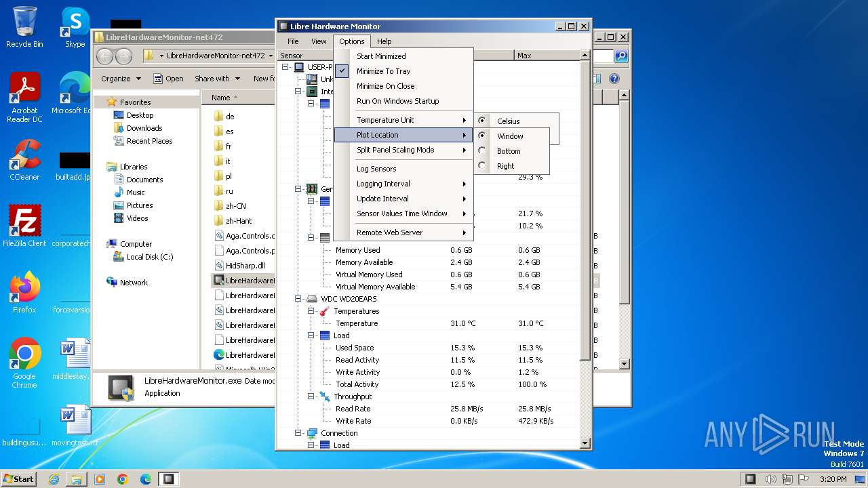This screenshot has width=868, height=488.
Task: Click the Explorer address bar path
Action: pyautogui.click(x=216, y=56)
